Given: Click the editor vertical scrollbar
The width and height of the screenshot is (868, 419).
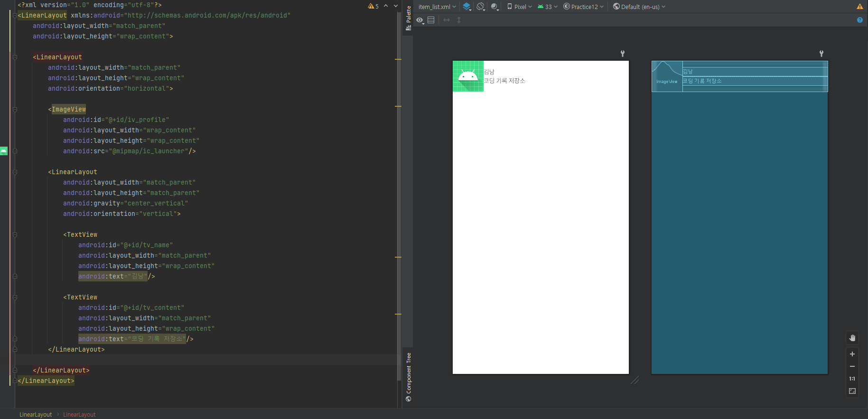Looking at the screenshot, I should point(399,196).
